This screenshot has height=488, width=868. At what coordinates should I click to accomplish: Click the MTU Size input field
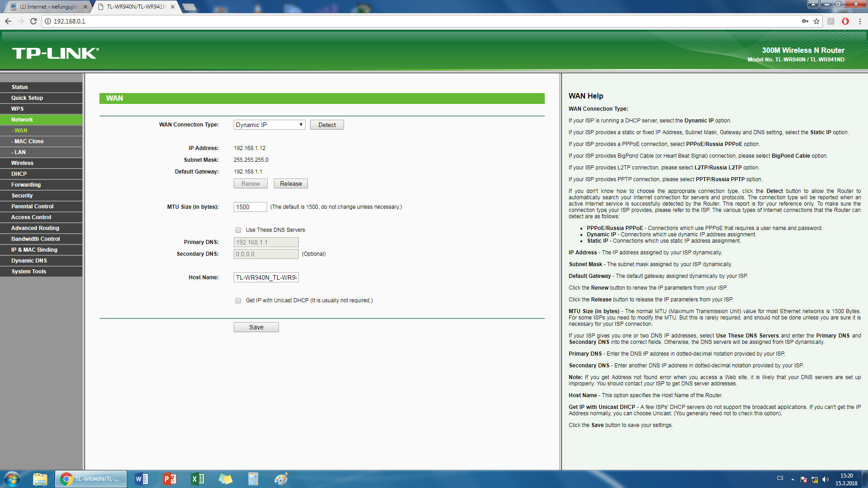click(250, 207)
